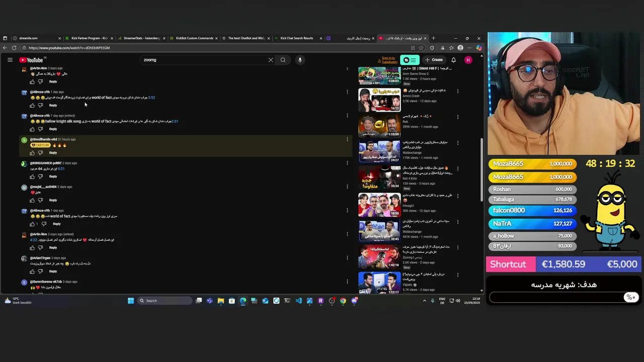Open the TubeBuddy menu button
644x362 pixels.
[410, 60]
